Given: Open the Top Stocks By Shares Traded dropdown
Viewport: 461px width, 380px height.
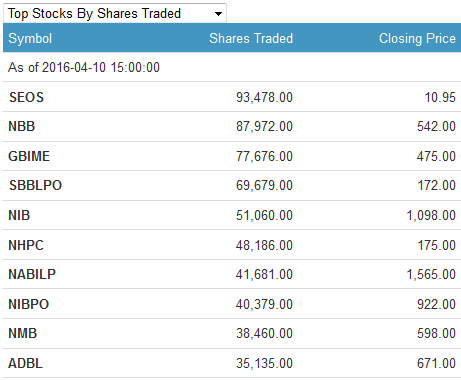Looking at the screenshot, I should [x=115, y=13].
